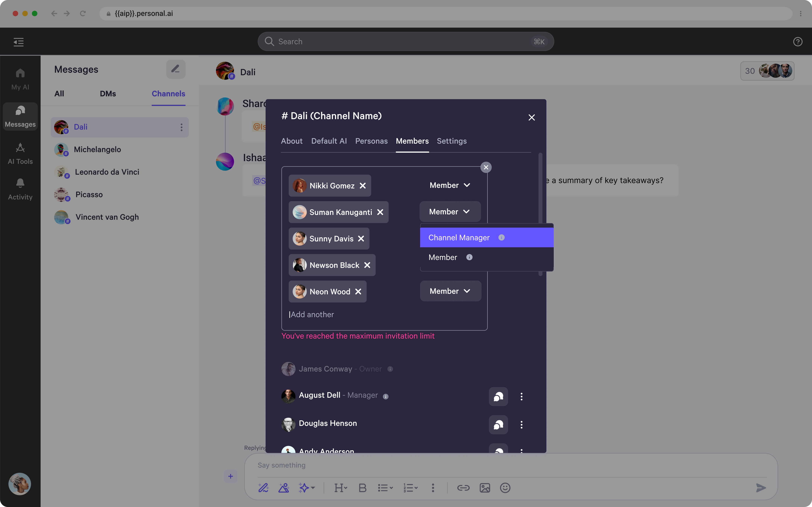The height and width of the screenshot is (507, 812).
Task: Collapse Suman Kanuganti's Member role dropdown
Action: [450, 212]
